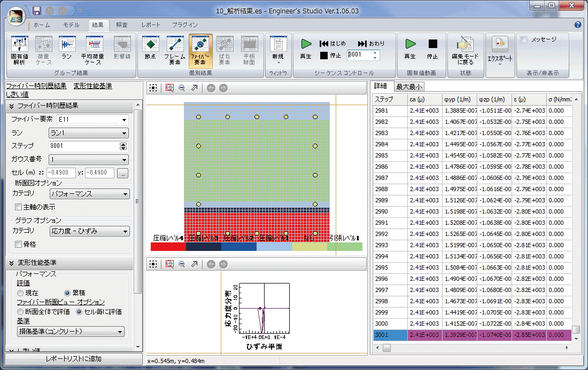588x370 pixels.
Task: Click the cell browse … button
Action: [x=122, y=173]
